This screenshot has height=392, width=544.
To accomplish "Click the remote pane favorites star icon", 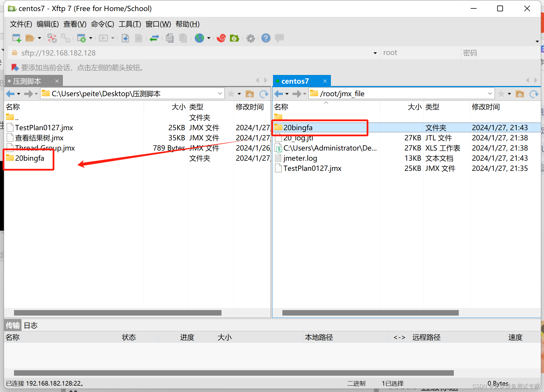I will (x=501, y=94).
